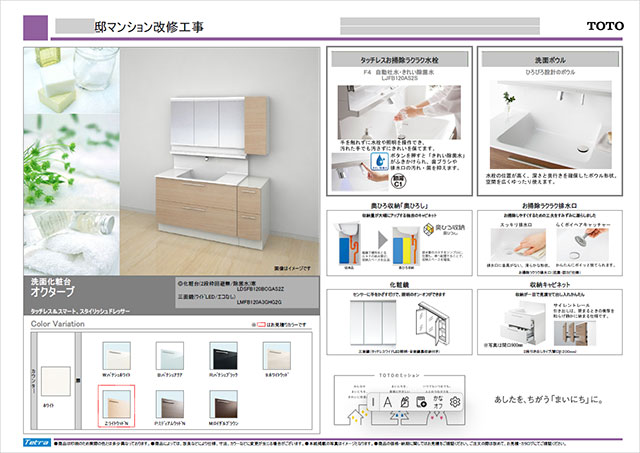Viewport: 640px width, 453px height.
Task: Click the white towels photo
Action: 72,242
